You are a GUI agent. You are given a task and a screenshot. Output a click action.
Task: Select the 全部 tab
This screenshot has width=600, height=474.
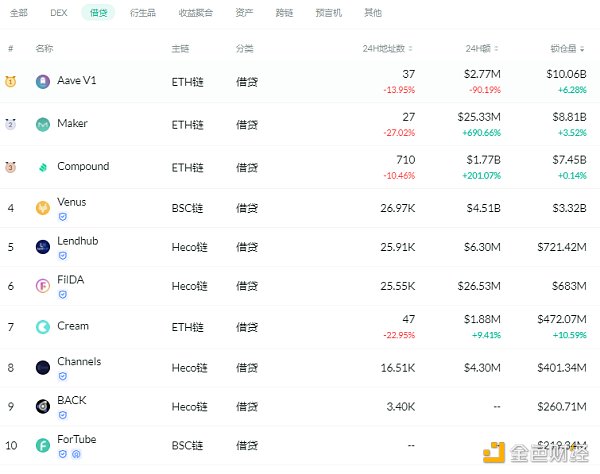point(19,13)
